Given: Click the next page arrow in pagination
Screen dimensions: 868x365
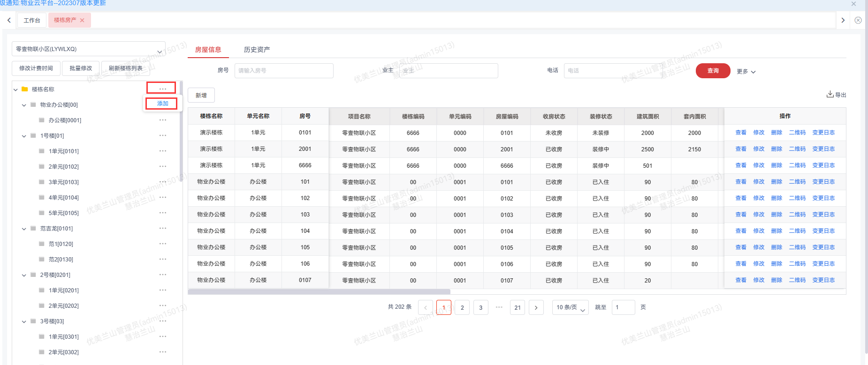Looking at the screenshot, I should point(536,307).
